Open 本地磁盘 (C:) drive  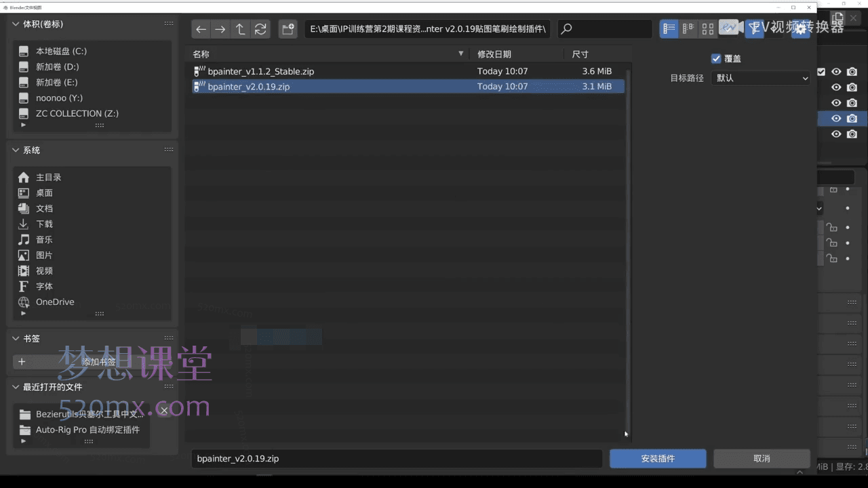pyautogui.click(x=61, y=52)
